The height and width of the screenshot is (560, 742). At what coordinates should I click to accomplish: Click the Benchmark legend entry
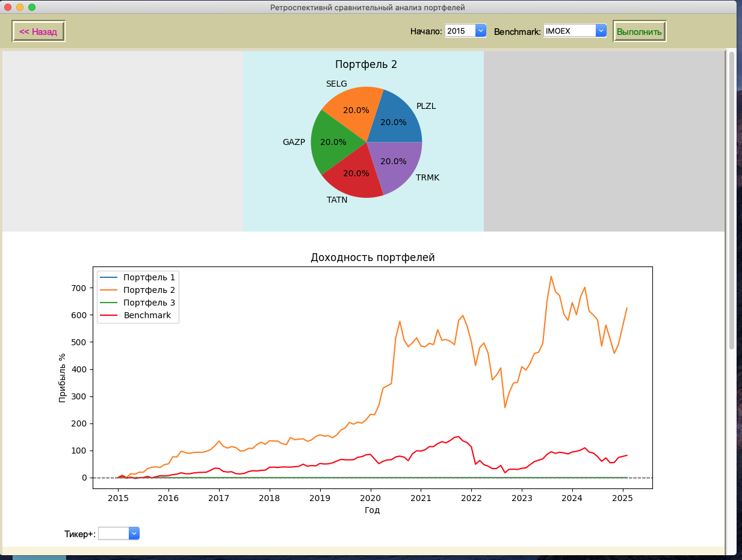point(147,315)
